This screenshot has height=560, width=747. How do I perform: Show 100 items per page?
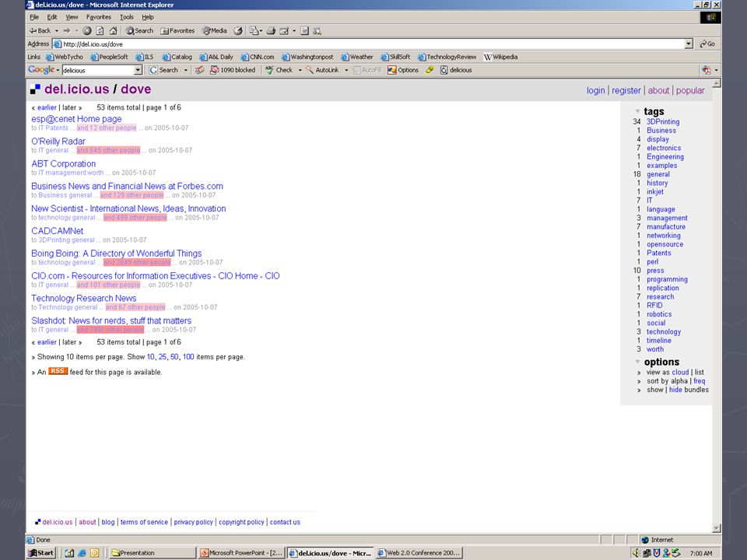point(188,357)
